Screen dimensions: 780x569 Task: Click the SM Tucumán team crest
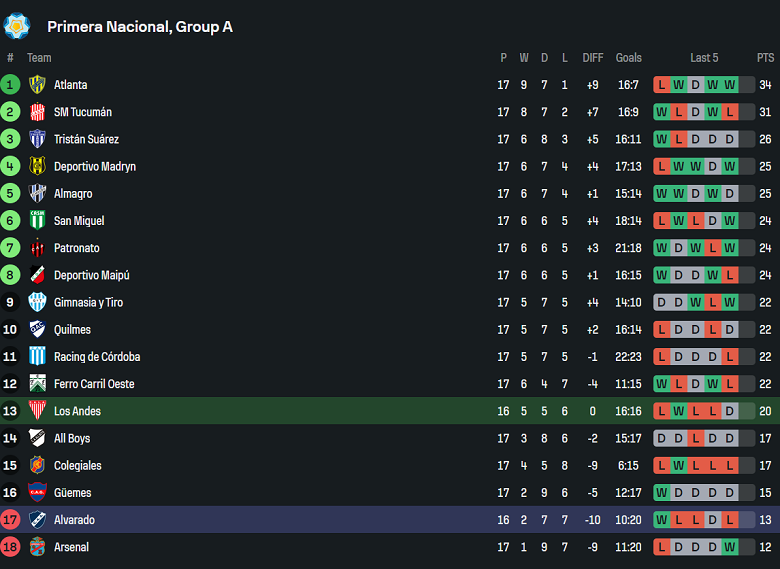37,112
